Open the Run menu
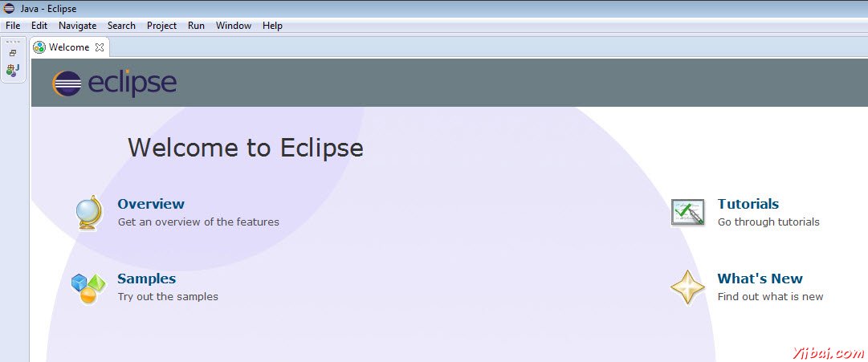Image resolution: width=868 pixels, height=362 pixels. click(196, 26)
